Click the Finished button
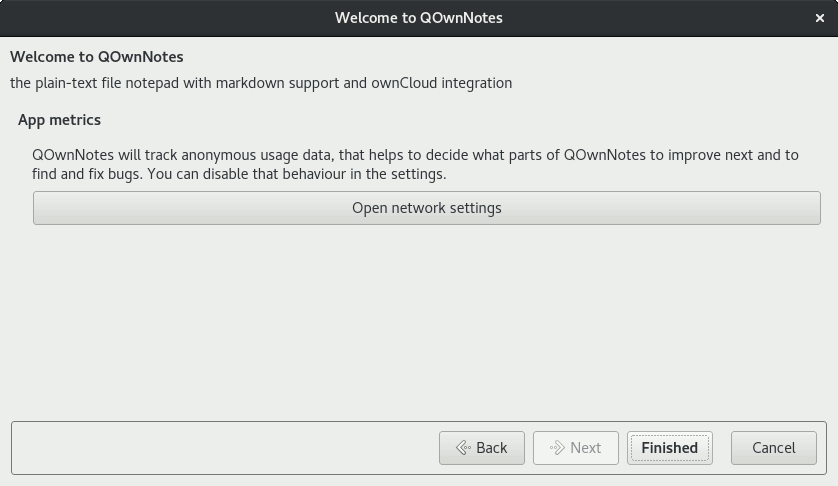 670,448
